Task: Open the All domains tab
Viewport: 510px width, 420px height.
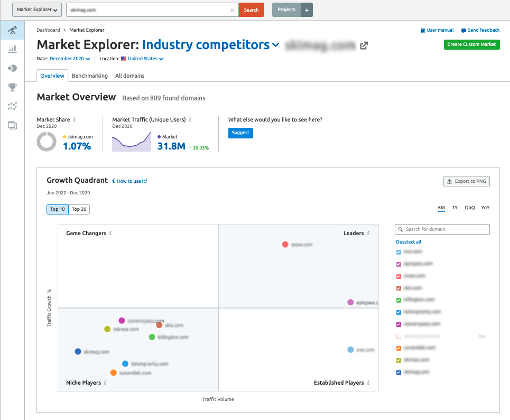Action: [129, 76]
